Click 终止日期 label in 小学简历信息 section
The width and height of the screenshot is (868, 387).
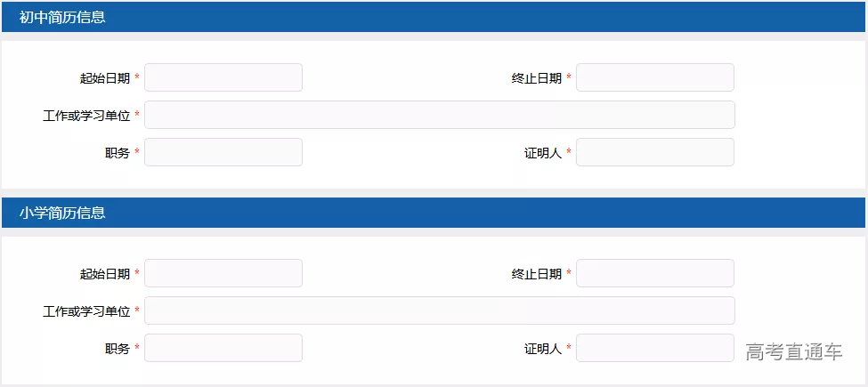(536, 274)
